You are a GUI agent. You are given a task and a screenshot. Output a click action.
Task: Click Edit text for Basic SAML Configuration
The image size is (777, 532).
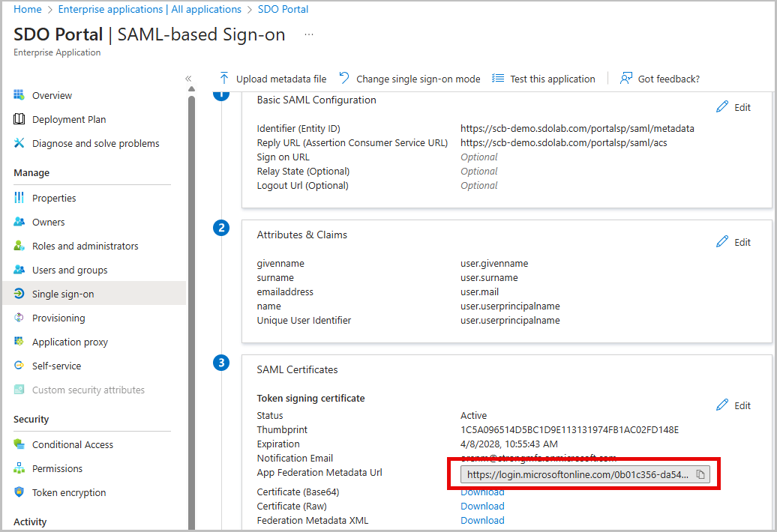[x=742, y=107]
